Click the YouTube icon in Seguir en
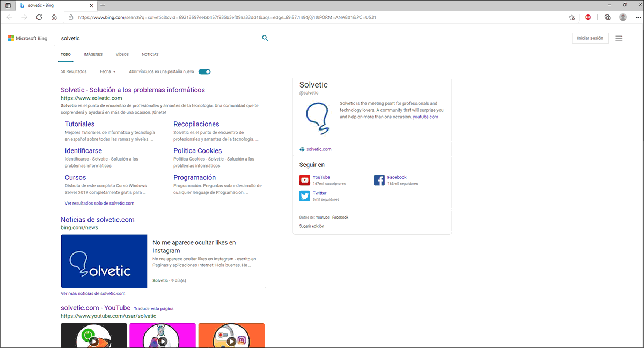 (x=304, y=180)
